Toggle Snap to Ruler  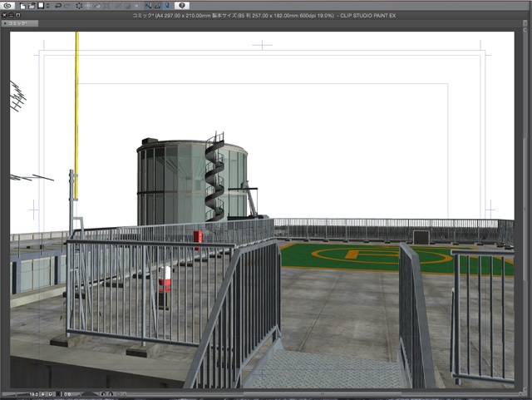point(148,6)
